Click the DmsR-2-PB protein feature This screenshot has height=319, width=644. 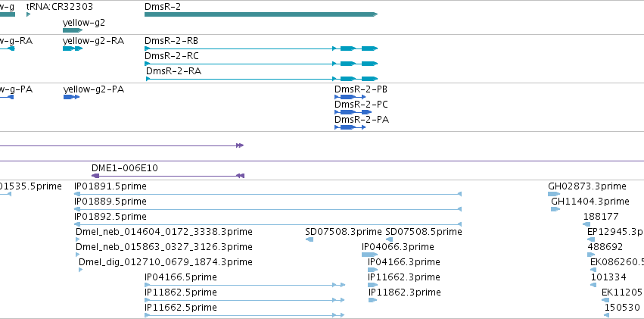[x=350, y=97]
